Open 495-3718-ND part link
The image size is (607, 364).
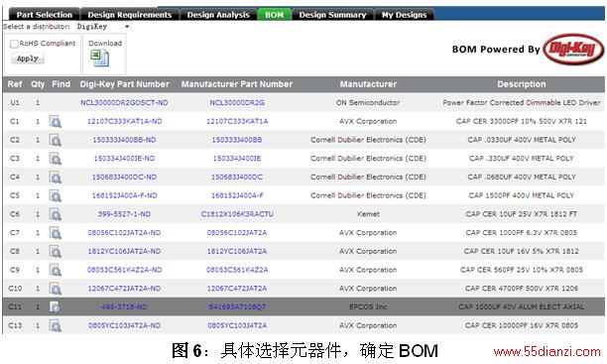[124, 307]
